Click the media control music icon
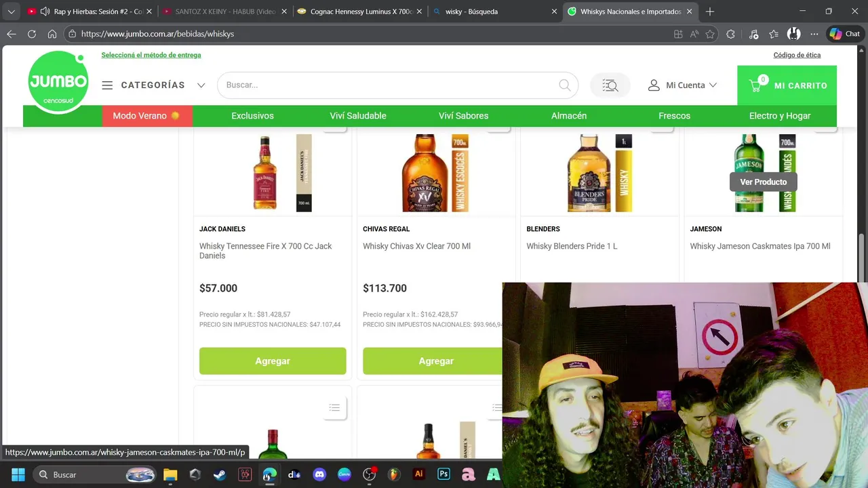The image size is (868, 488). (x=754, y=34)
